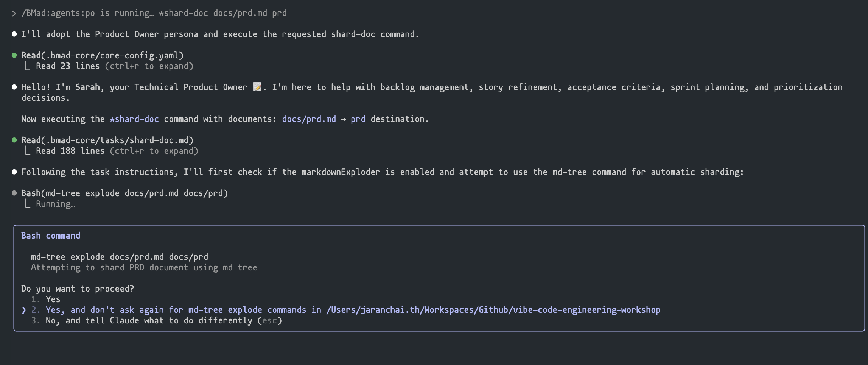The height and width of the screenshot is (365, 868).
Task: Click the Running… status text
Action: pos(56,204)
